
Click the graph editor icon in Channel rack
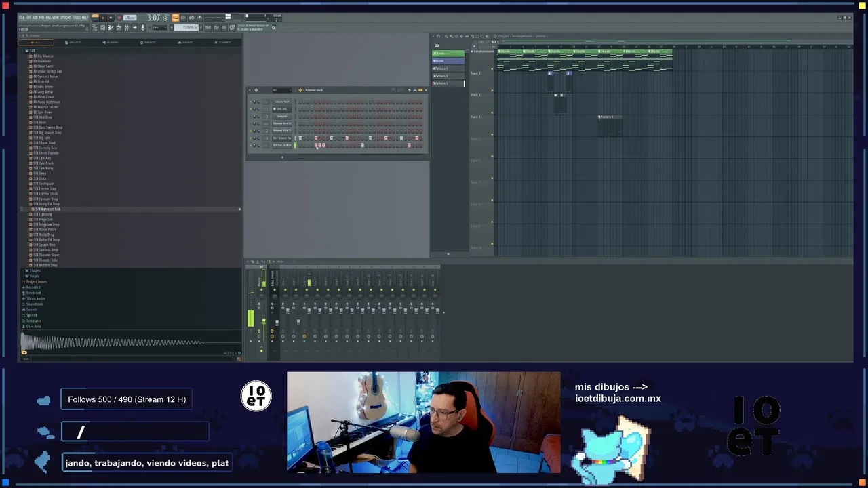coord(415,90)
